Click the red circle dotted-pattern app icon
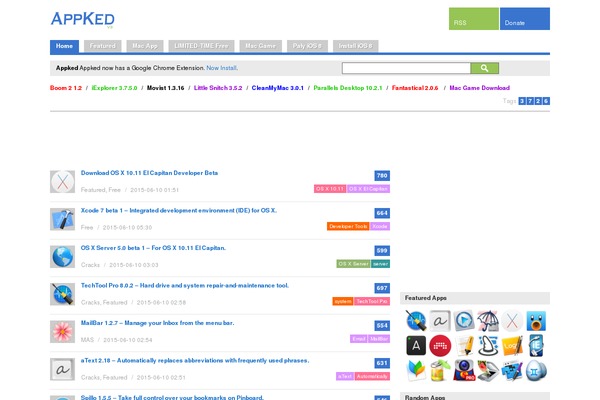The image size is (600, 400). 440,346
